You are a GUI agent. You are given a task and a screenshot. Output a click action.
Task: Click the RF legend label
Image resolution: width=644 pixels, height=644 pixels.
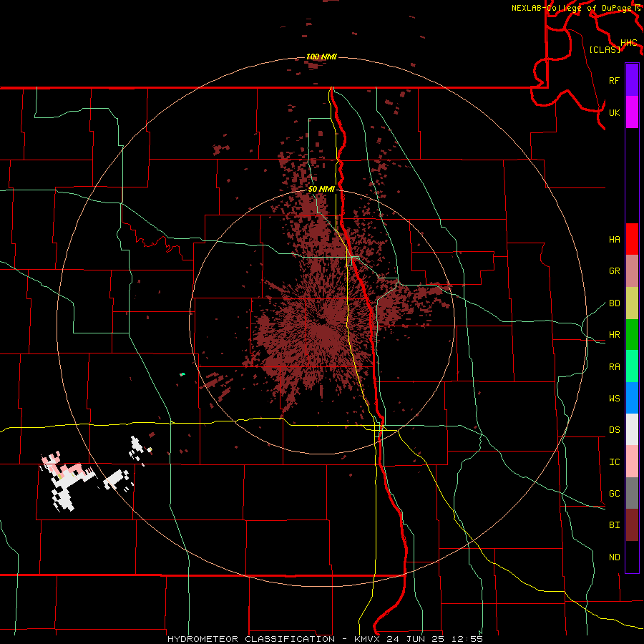tap(614, 80)
